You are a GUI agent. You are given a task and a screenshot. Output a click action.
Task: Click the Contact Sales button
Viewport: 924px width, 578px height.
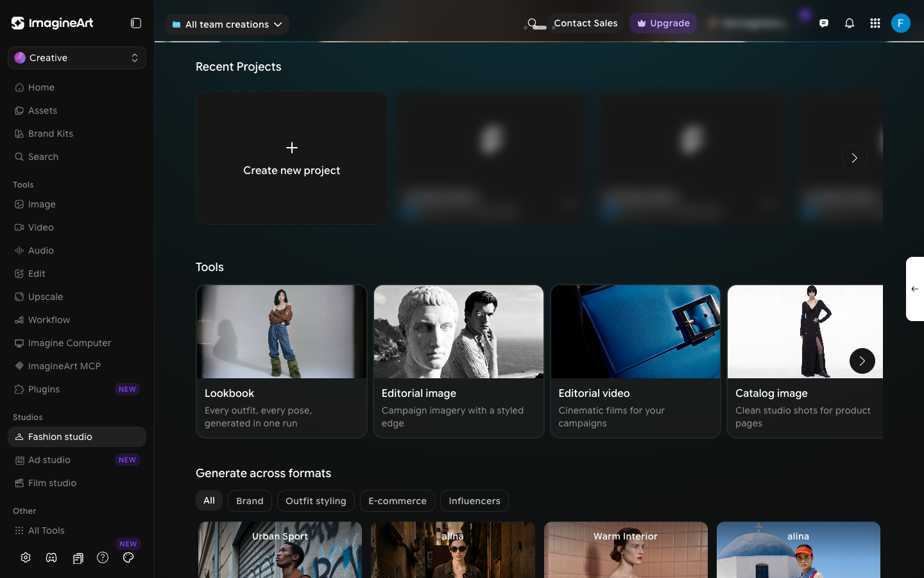click(586, 23)
